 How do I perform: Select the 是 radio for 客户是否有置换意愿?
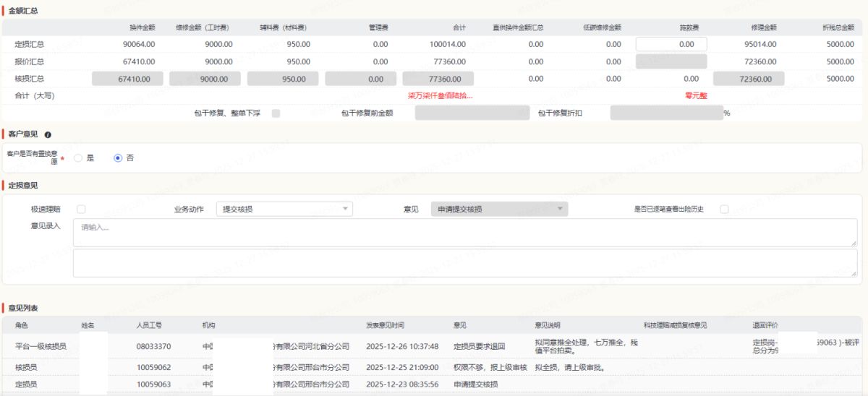click(x=78, y=158)
